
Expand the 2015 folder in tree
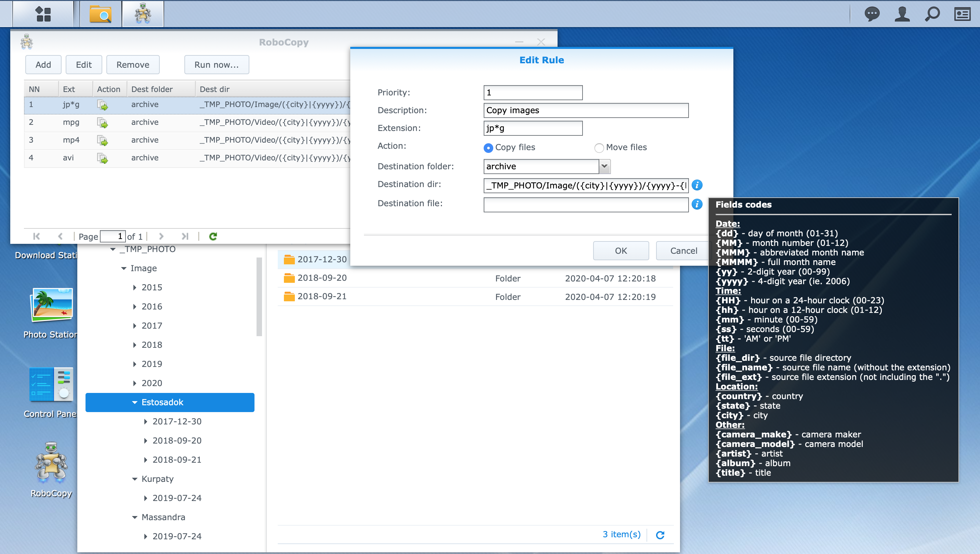click(x=135, y=288)
